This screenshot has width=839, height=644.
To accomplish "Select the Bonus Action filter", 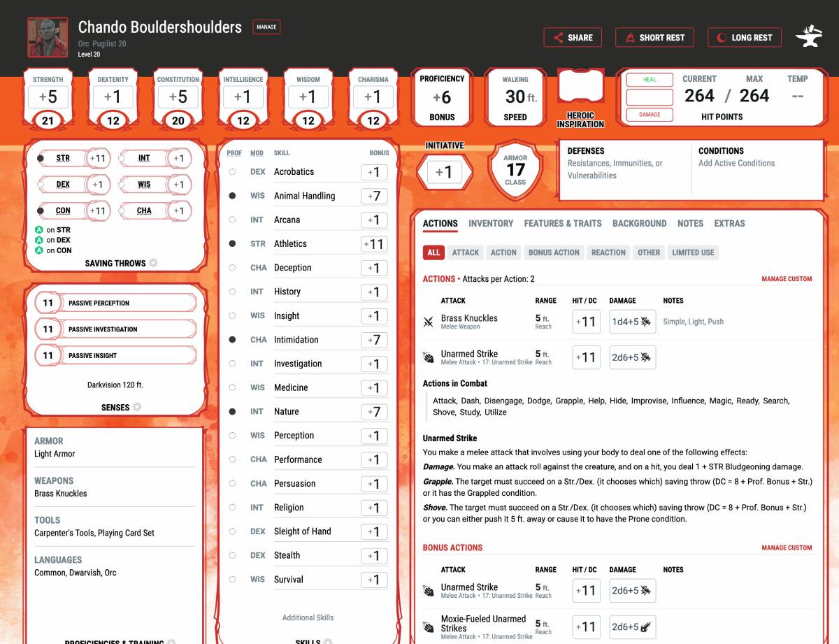I will pos(554,252).
